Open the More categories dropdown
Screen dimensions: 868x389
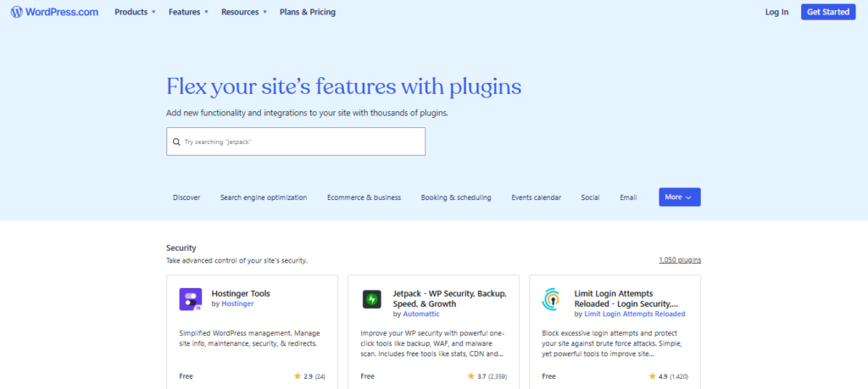pyautogui.click(x=679, y=197)
